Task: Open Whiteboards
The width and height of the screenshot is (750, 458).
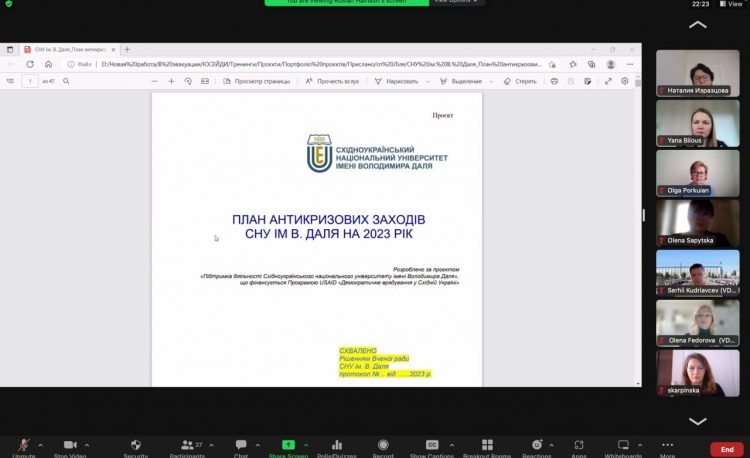Action: click(623, 448)
